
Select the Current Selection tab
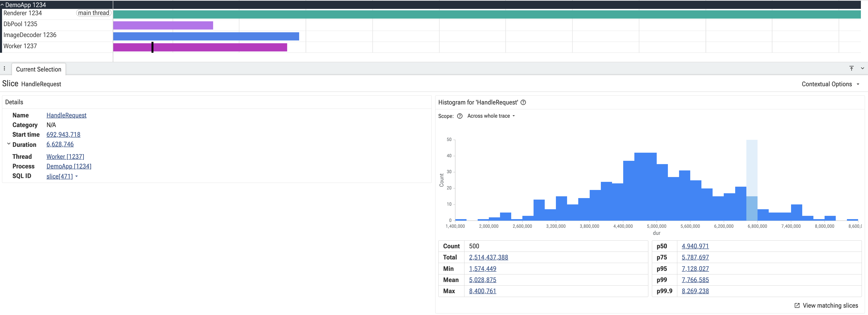[x=39, y=69]
